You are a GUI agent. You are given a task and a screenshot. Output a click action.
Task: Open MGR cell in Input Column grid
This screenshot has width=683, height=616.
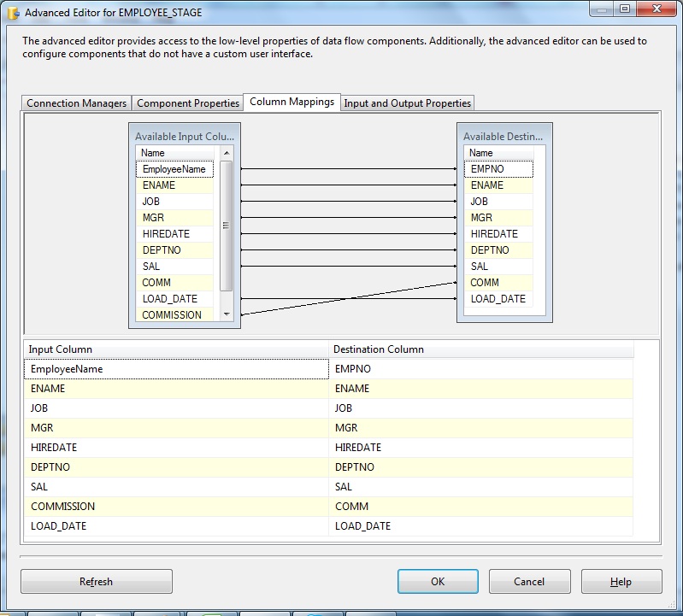coord(176,428)
